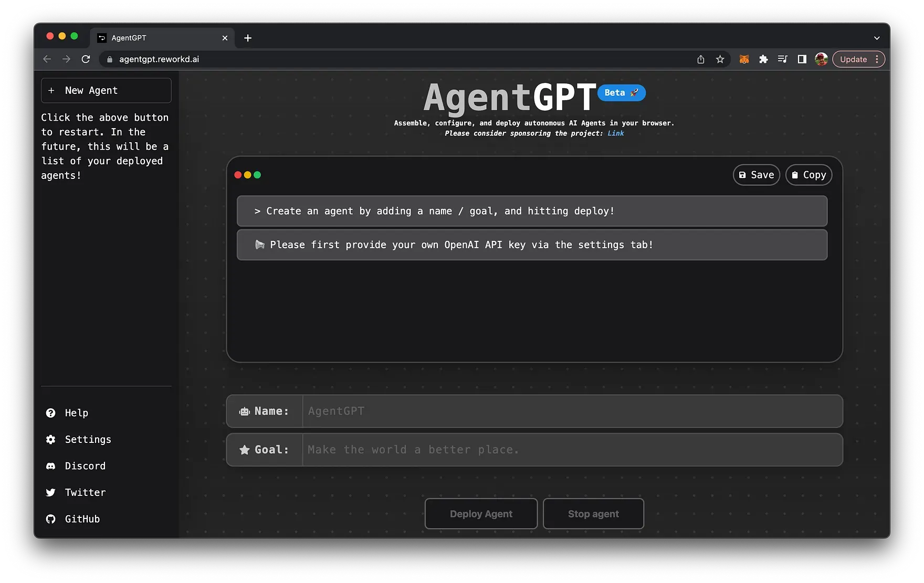Toggle the browser side panel icon
Image resolution: width=924 pixels, height=583 pixels.
(802, 59)
